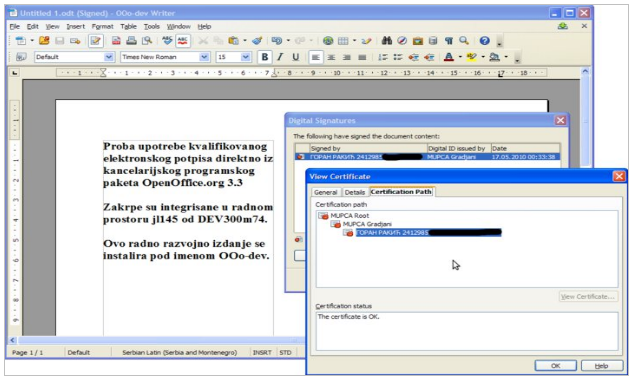The width and height of the screenshot is (632, 377).
Task: Click the Paste clipboard icon
Action: click(233, 41)
